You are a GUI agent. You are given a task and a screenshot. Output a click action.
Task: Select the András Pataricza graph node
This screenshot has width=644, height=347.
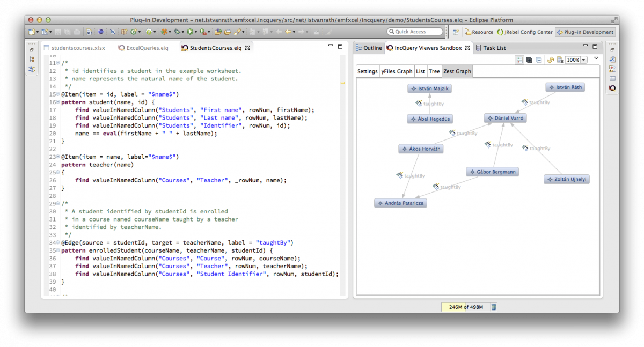click(400, 203)
